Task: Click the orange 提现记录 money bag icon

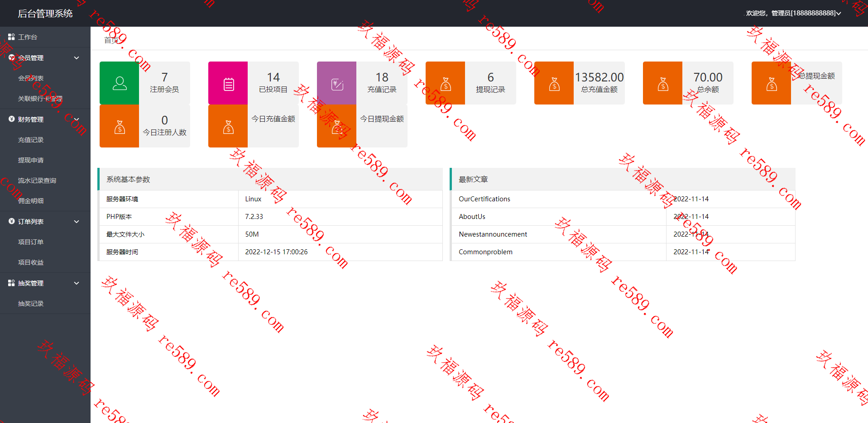Action: pyautogui.click(x=446, y=83)
